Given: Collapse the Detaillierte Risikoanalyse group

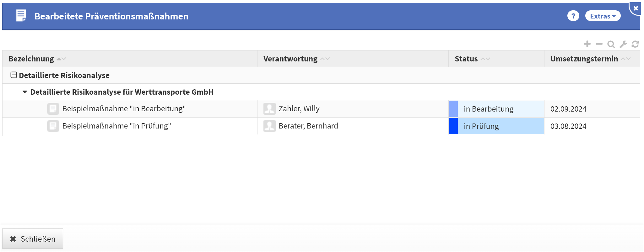Looking at the screenshot, I should (x=14, y=75).
